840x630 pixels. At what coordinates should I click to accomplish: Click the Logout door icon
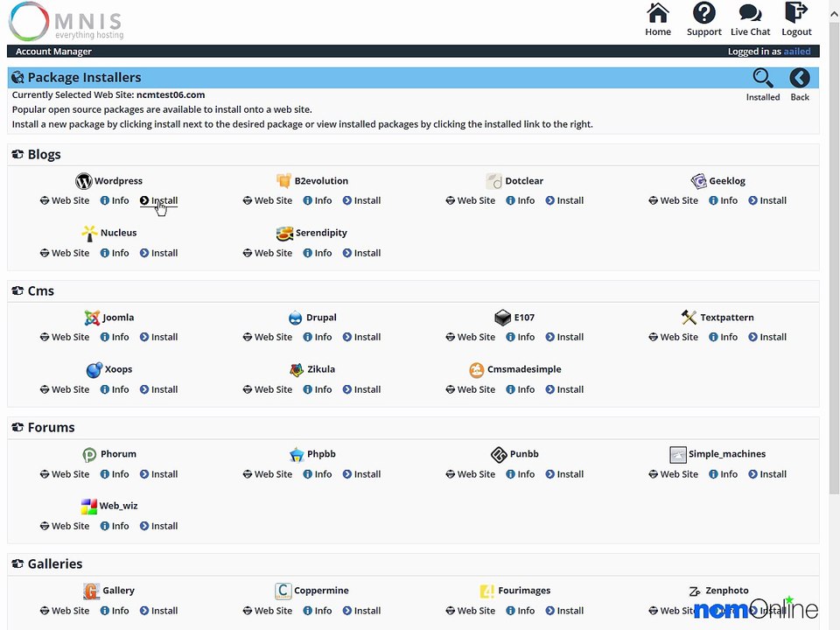pos(796,13)
